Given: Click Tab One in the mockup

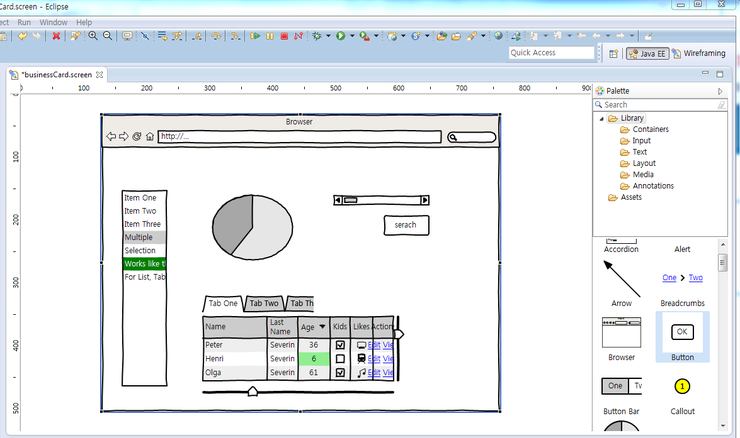Looking at the screenshot, I should point(223,303).
